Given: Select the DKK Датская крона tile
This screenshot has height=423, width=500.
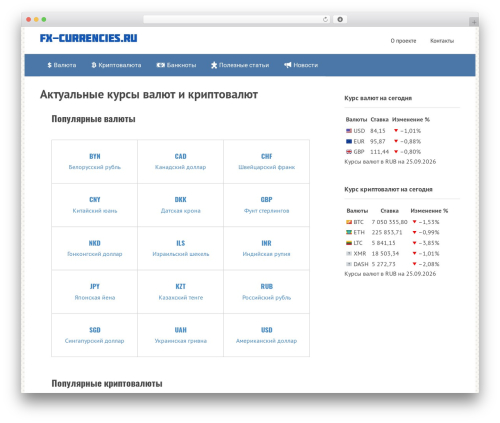Looking at the screenshot, I should (x=181, y=205).
